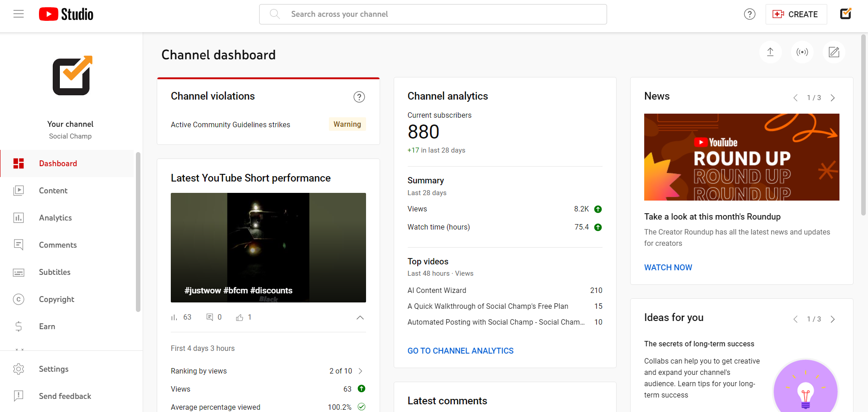Image resolution: width=868 pixels, height=412 pixels.
Task: Show next News card
Action: [833, 97]
